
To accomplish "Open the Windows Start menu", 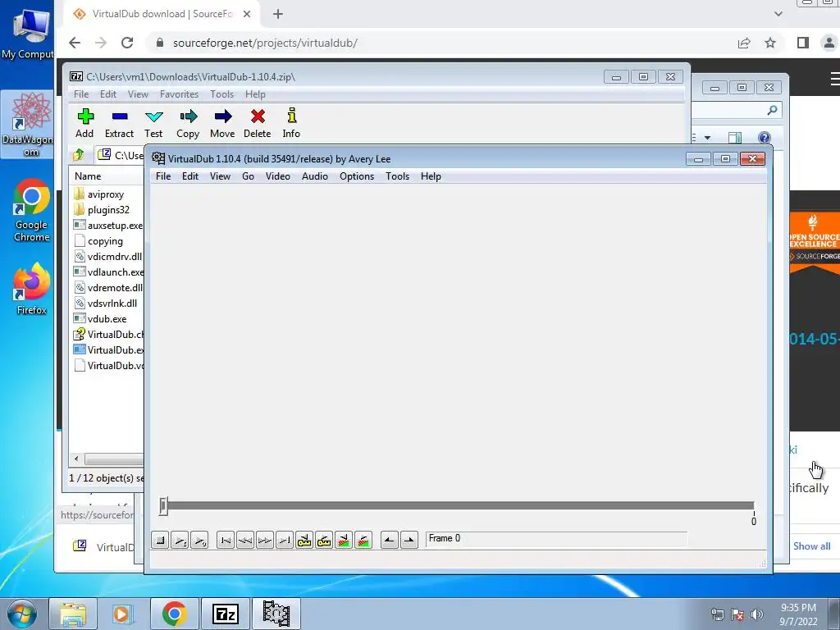I will coord(21,614).
